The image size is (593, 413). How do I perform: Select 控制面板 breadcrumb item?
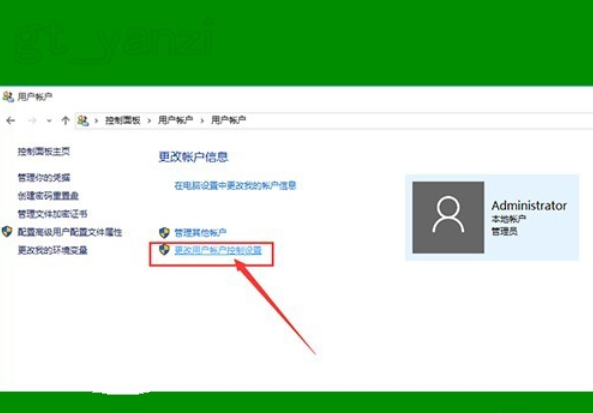[x=123, y=121]
